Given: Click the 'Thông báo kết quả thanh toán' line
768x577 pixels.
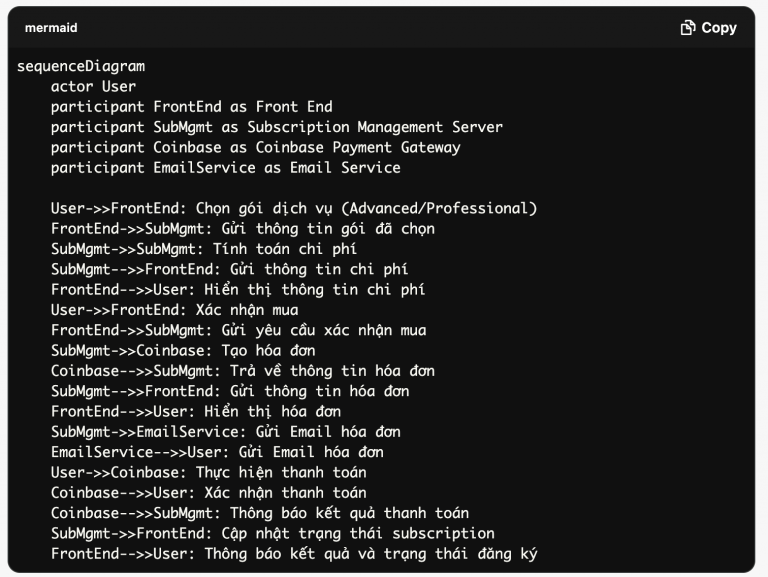Looking at the screenshot, I should pos(260,513).
